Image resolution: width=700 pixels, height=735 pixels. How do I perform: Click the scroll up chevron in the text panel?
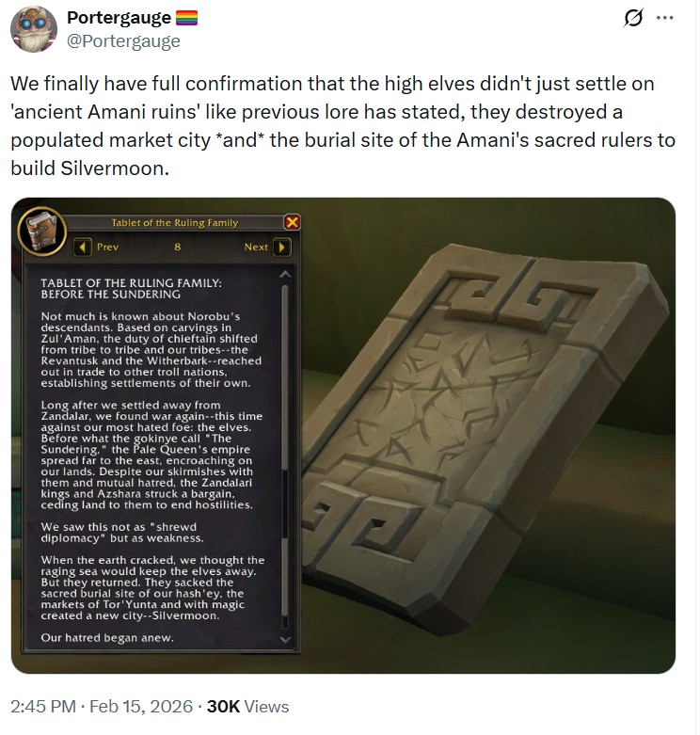click(285, 275)
